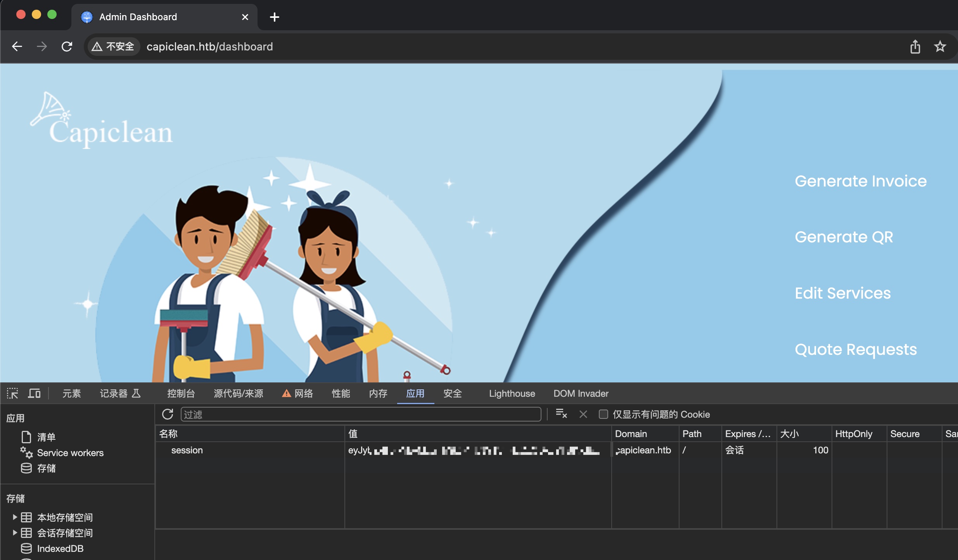Click the 过滤 cookie filter field
Image resolution: width=958 pixels, height=560 pixels.
coord(361,414)
